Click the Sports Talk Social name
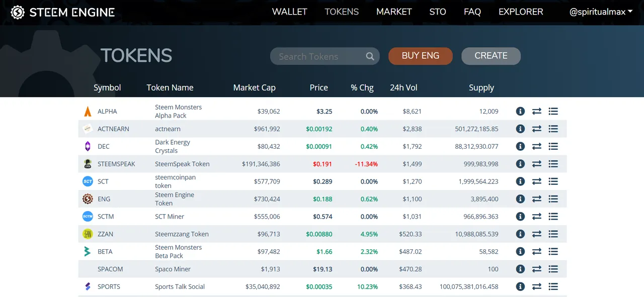This screenshot has width=644, height=297. click(180, 287)
